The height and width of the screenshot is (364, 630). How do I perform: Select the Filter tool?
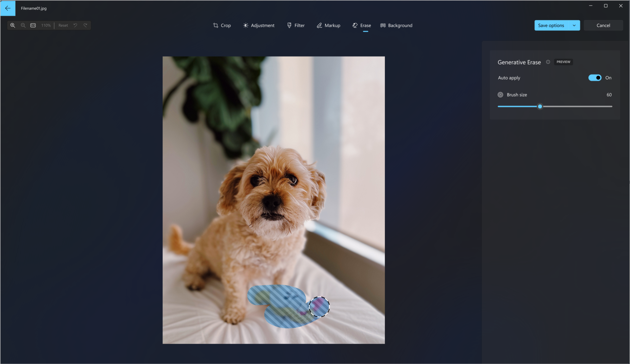[296, 25]
